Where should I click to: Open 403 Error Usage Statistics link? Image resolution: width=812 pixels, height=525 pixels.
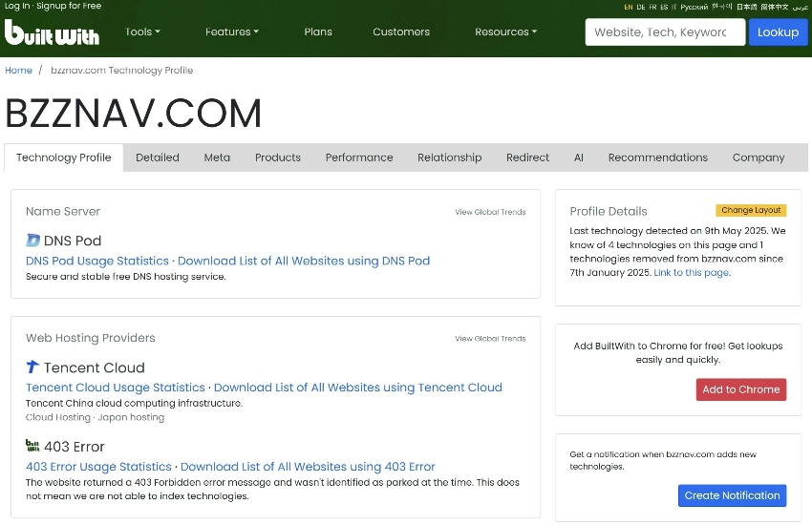(98, 467)
